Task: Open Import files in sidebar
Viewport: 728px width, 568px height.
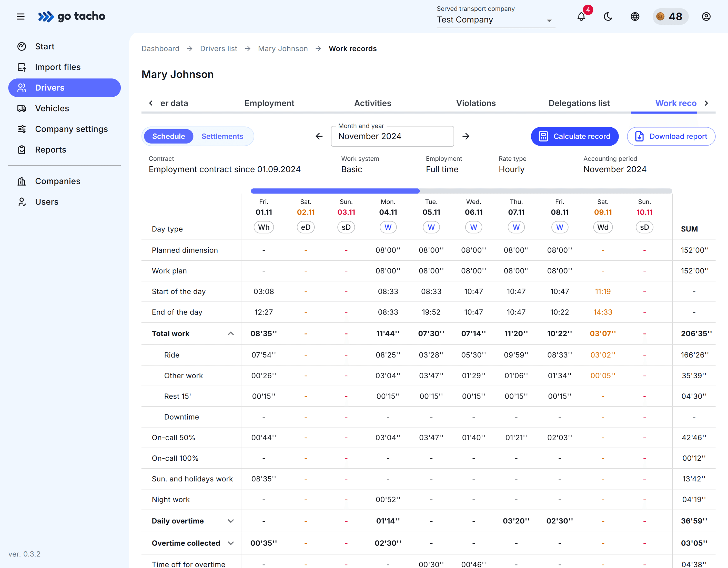Action: coord(65,67)
